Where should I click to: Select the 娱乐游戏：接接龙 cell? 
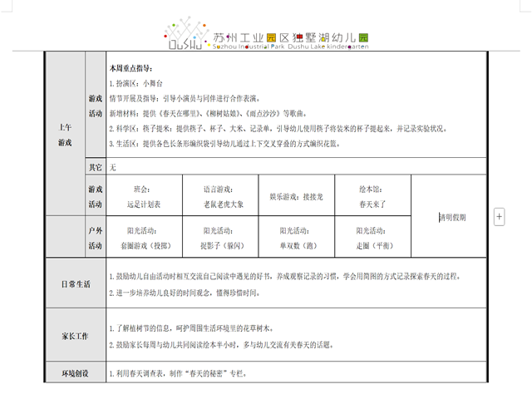297,195
